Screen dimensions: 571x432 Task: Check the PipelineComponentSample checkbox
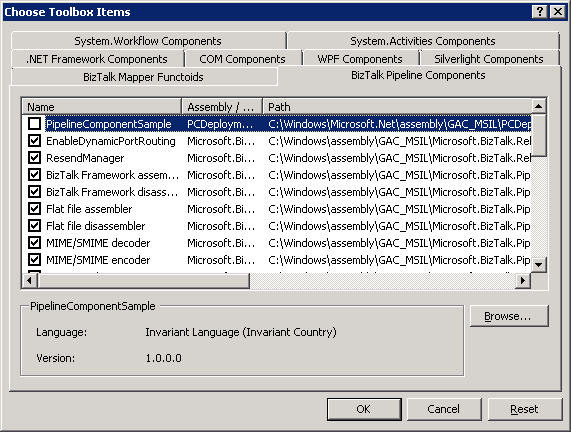pos(35,124)
